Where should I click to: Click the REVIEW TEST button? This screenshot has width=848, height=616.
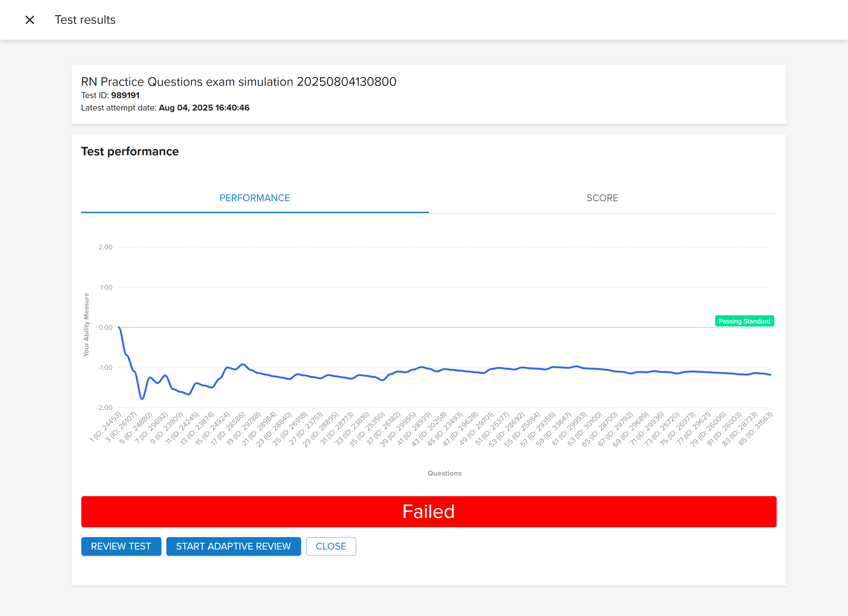pyautogui.click(x=121, y=546)
